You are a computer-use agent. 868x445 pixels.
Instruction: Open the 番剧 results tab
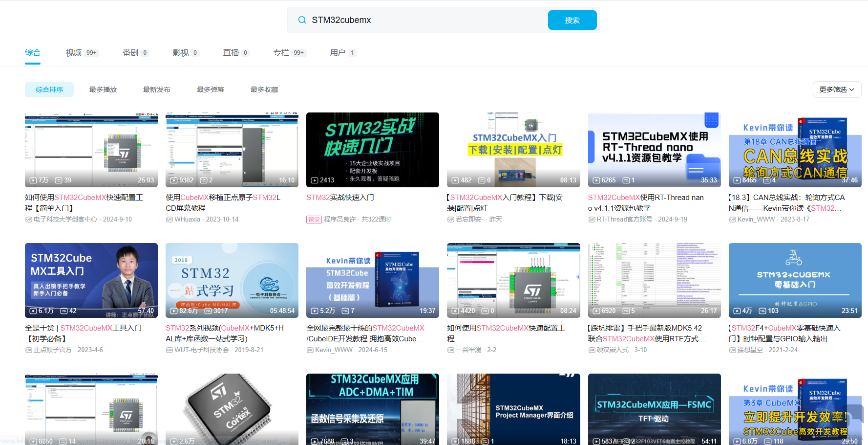pyautogui.click(x=135, y=53)
